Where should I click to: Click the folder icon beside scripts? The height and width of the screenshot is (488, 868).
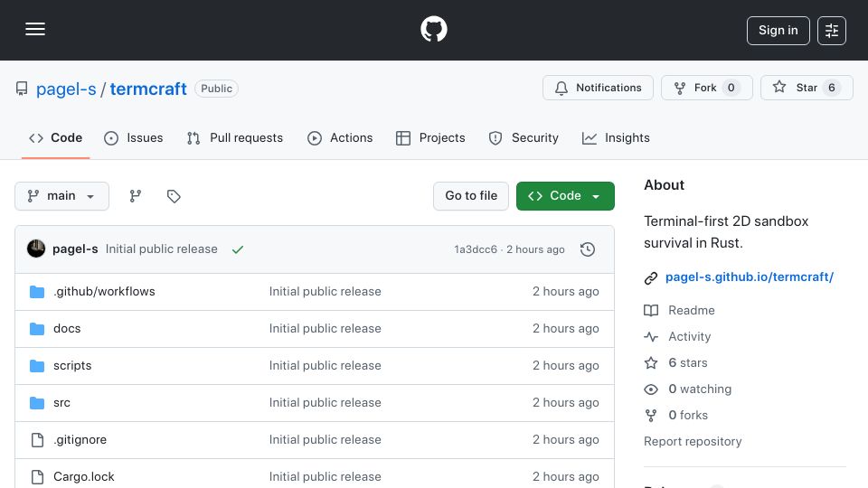(37, 366)
